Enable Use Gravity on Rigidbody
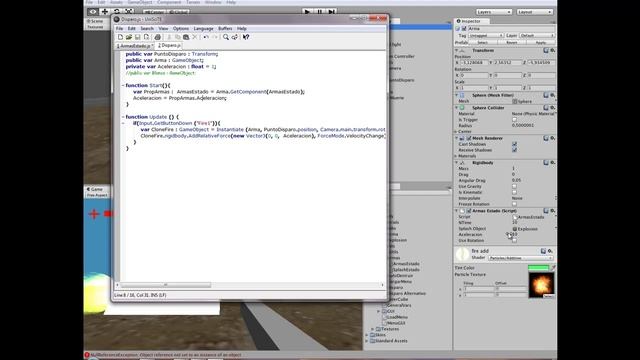Viewport: 640px width, 360px height. pos(514,186)
